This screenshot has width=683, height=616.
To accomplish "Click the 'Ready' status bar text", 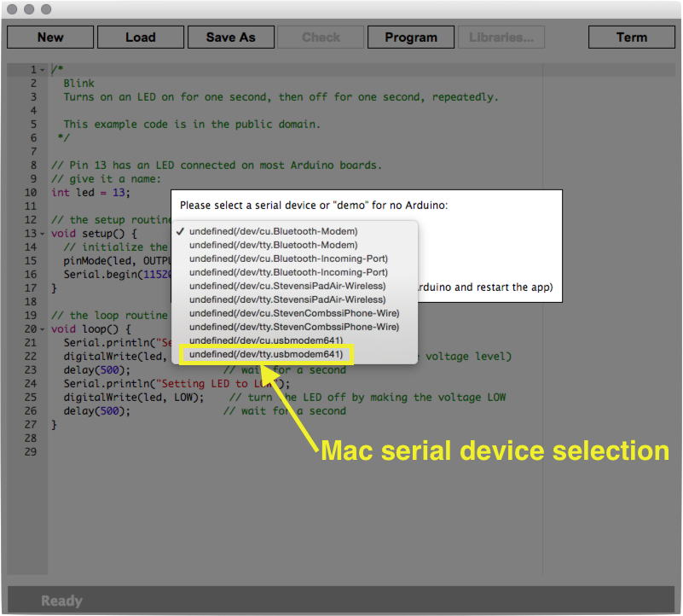I will pos(61,601).
